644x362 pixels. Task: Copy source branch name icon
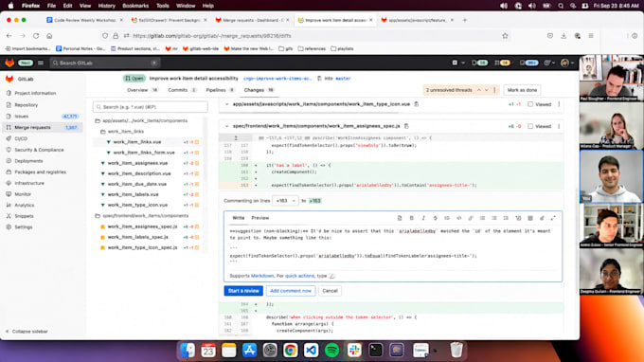(319, 79)
